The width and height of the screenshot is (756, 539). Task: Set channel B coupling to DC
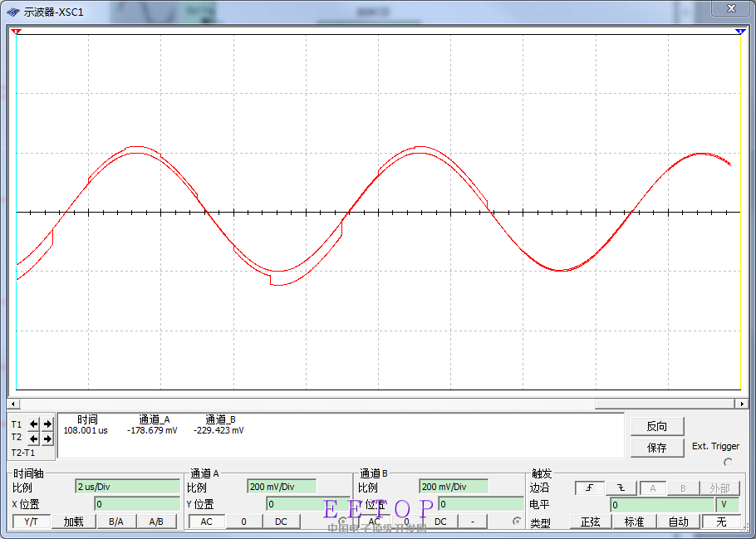[440, 522]
